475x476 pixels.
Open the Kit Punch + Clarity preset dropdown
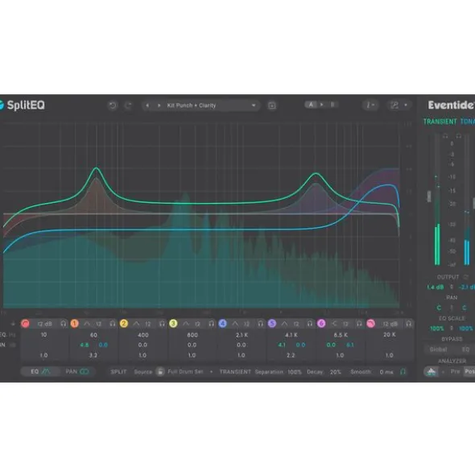pyautogui.click(x=211, y=106)
